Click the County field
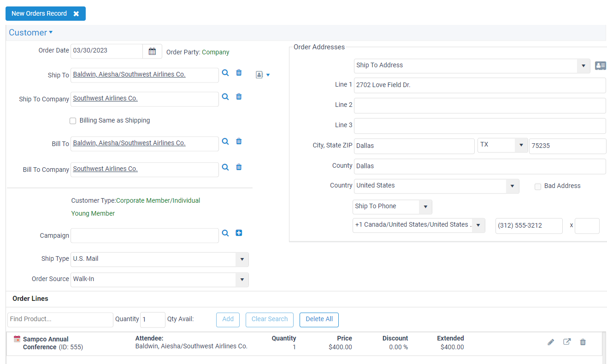This screenshot has width=607, height=364. click(480, 166)
